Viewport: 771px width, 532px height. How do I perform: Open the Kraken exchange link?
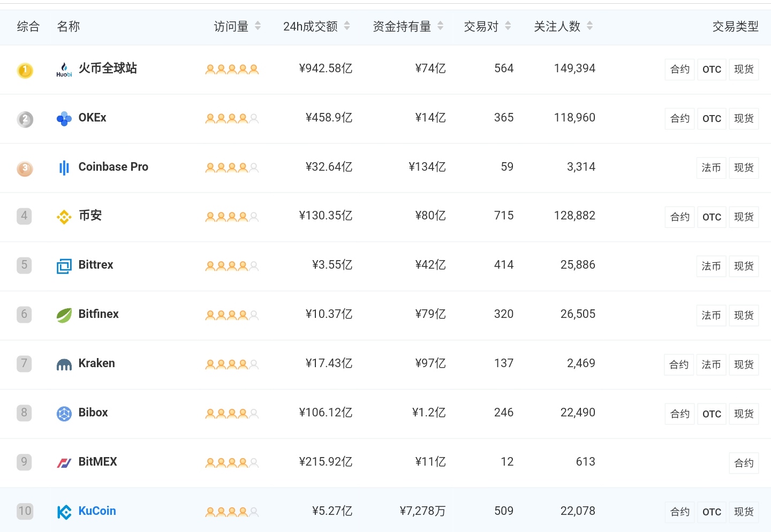(x=97, y=363)
